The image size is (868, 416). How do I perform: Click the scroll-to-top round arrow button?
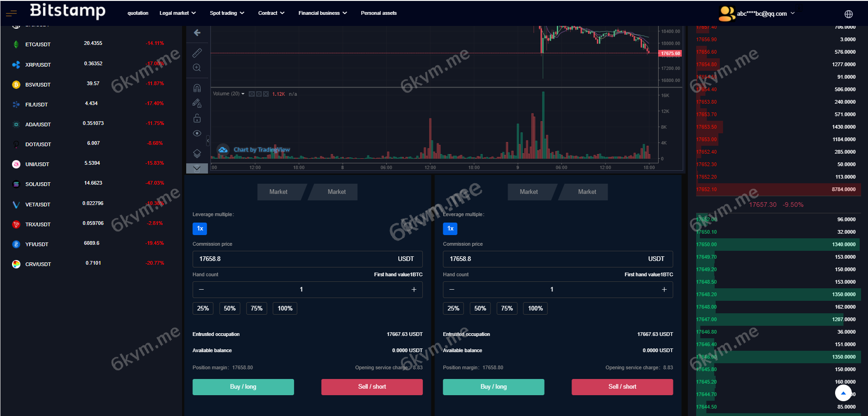tap(843, 393)
